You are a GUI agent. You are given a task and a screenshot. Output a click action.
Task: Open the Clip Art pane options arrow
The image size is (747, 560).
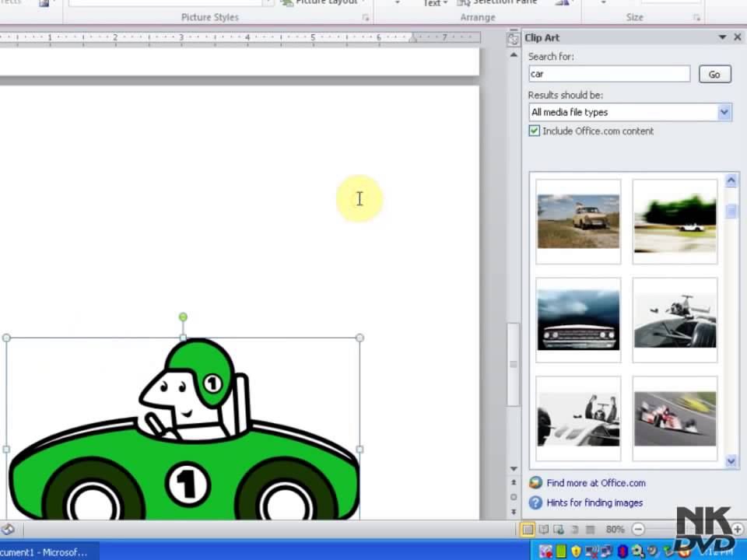tap(722, 37)
